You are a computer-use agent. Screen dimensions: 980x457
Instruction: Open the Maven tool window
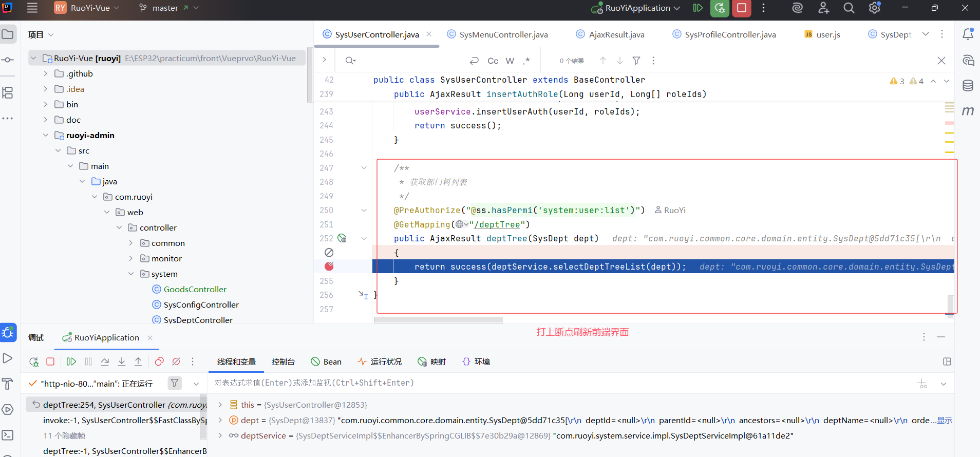tap(968, 111)
